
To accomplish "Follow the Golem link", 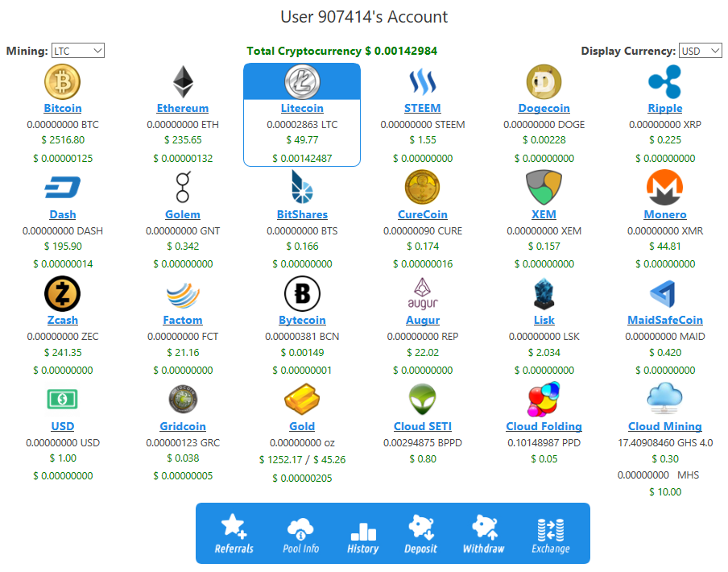I will click(x=183, y=214).
